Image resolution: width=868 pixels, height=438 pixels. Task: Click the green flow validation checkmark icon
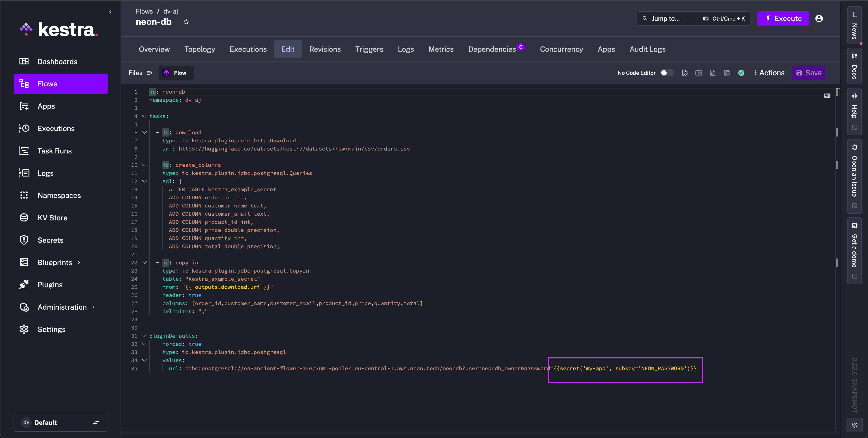(741, 73)
